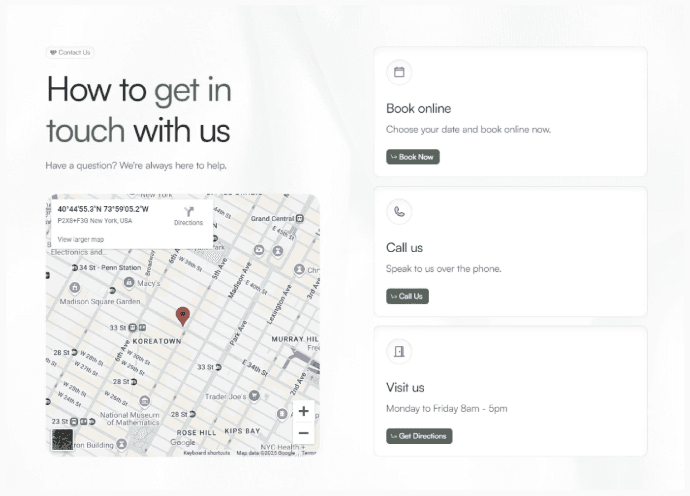Click the Get Directions button
Viewport: 690px width, 496px height.
click(x=419, y=436)
